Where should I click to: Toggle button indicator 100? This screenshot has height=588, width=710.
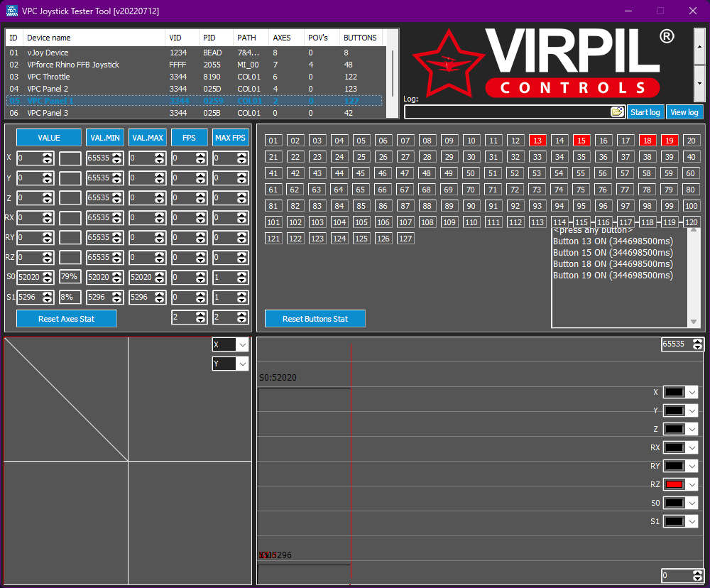coord(691,206)
